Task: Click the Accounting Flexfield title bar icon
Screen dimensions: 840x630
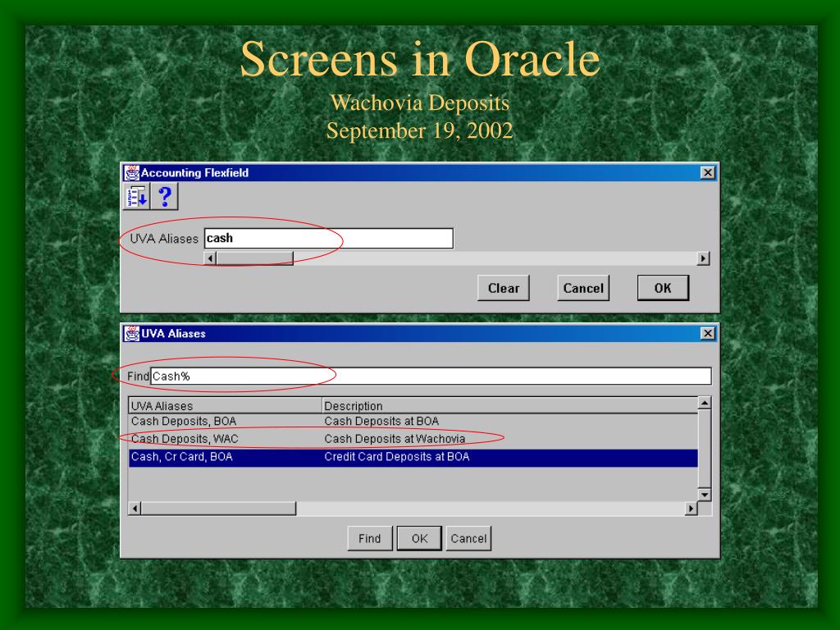Action: (x=131, y=172)
